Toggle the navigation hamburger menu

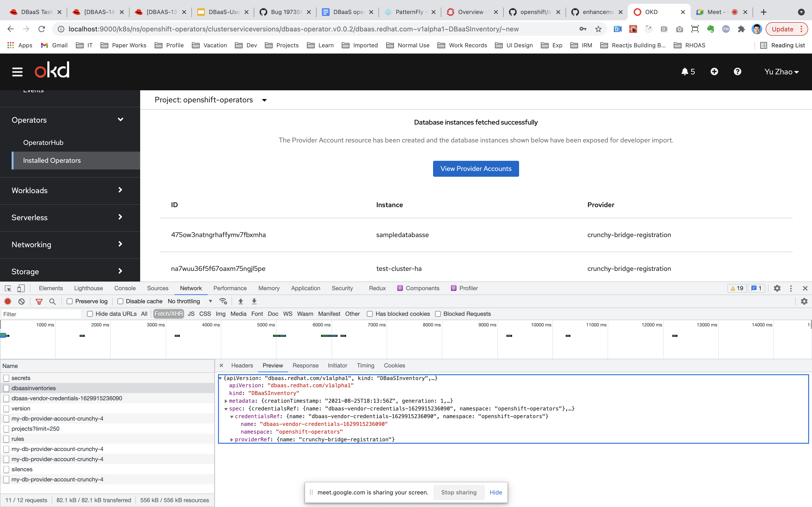[x=17, y=71]
